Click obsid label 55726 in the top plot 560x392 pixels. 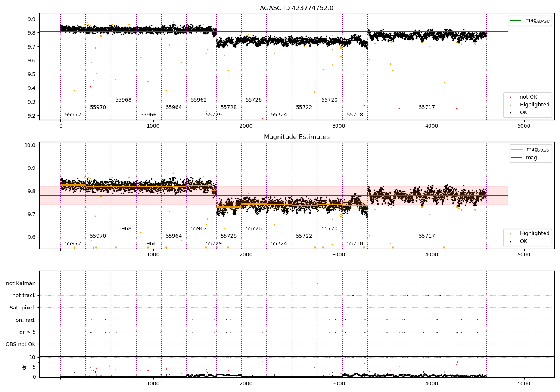254,100
